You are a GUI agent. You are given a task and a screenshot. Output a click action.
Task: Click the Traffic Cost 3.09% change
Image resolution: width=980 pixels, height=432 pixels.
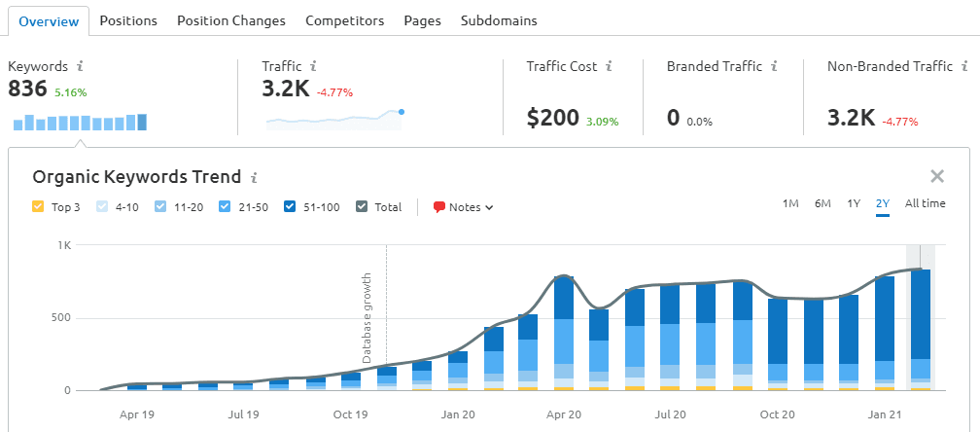tap(602, 122)
